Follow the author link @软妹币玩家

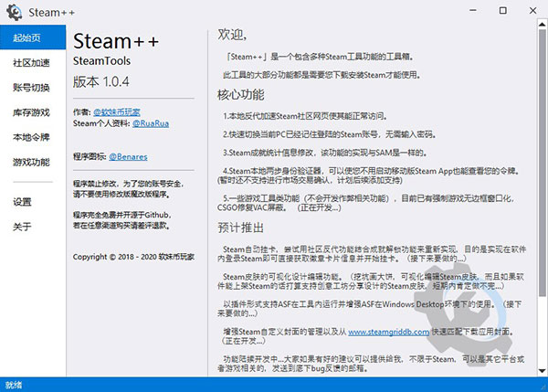tap(117, 112)
